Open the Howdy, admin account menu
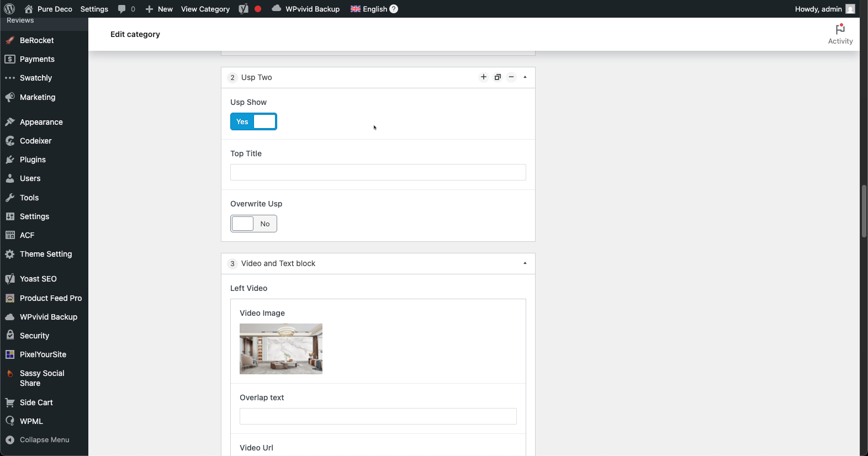This screenshot has height=456, width=868. (825, 9)
